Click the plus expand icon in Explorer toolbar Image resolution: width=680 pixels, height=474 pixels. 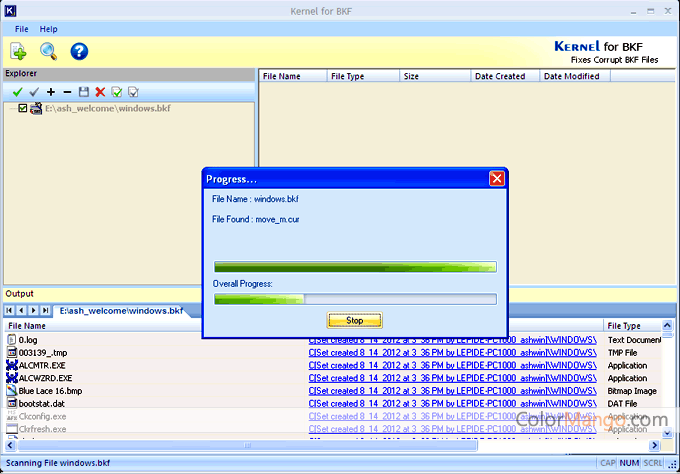click(51, 92)
